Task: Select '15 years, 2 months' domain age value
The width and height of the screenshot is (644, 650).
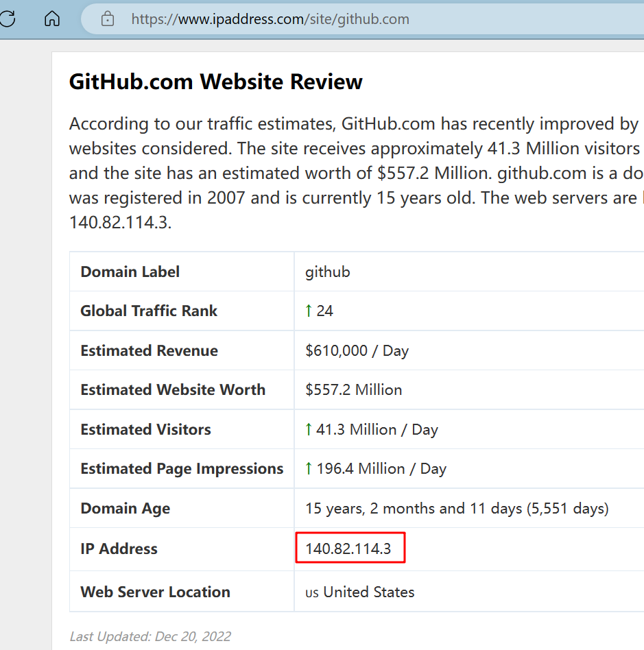Action: (x=457, y=509)
